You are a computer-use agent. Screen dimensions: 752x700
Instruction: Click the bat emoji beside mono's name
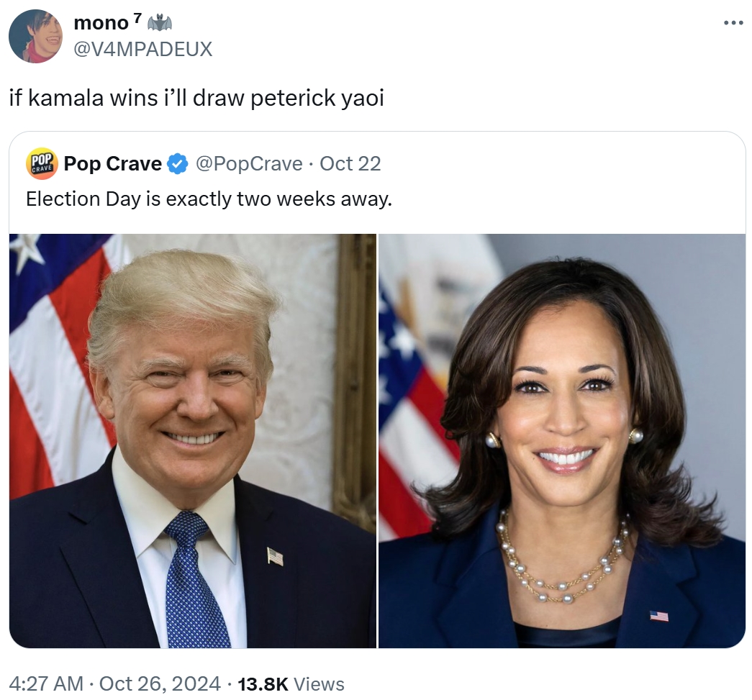click(160, 22)
